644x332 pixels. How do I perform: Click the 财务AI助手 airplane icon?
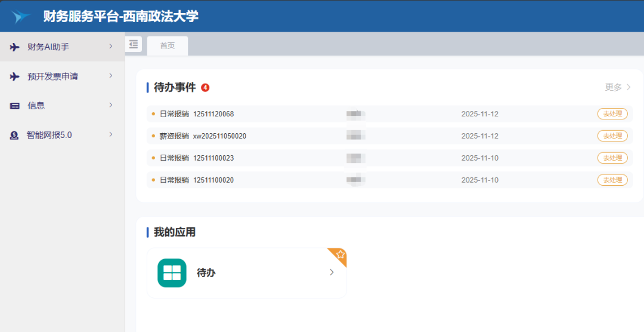[15, 47]
